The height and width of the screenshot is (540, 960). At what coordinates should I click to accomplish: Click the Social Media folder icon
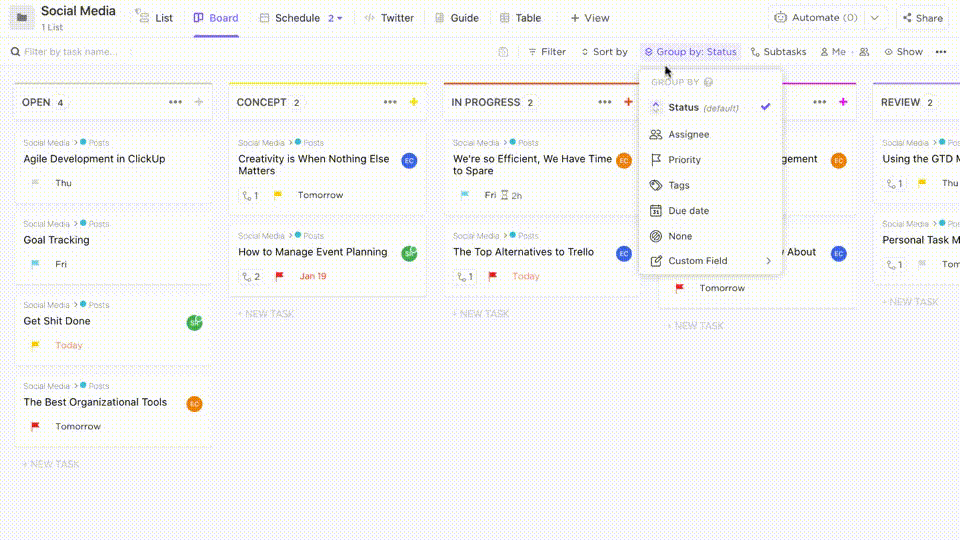(22, 18)
